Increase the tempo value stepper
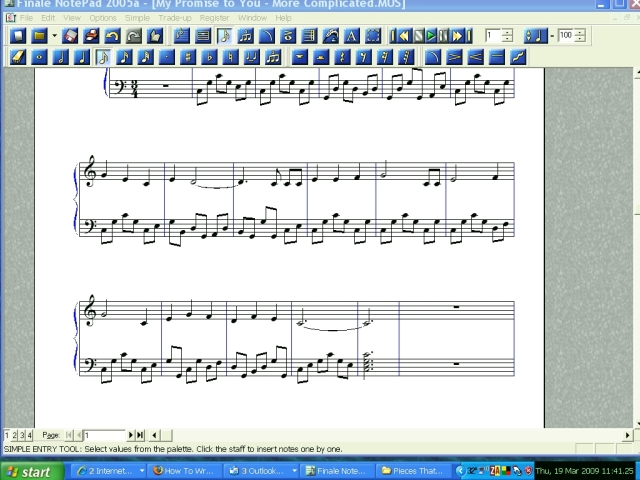Screen dimensions: 640x480 click(x=581, y=32)
